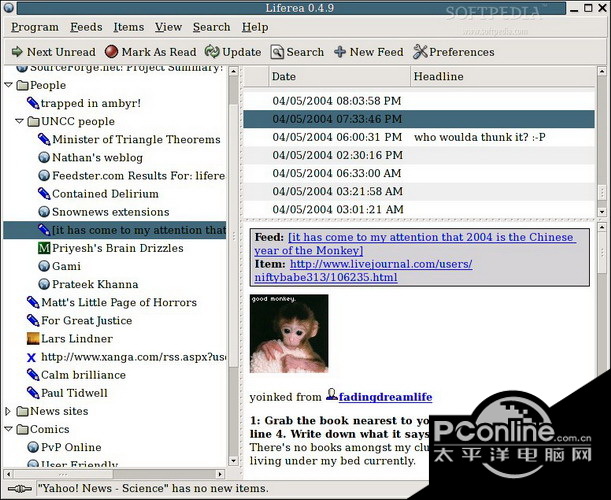The width and height of the screenshot is (611, 500).
Task: Click item list scrollbar up arrow
Action: click(602, 72)
